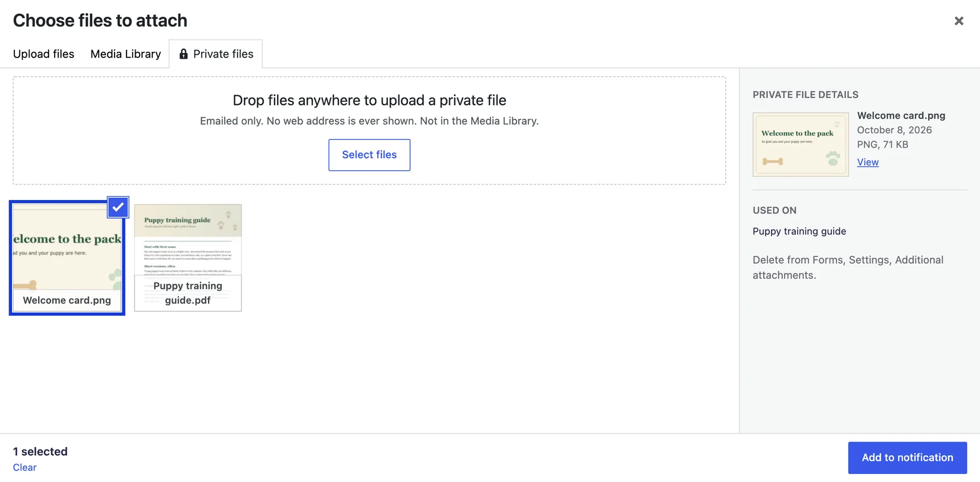Select the Private files tab
Screen dimensions: 980x482
coord(216,54)
